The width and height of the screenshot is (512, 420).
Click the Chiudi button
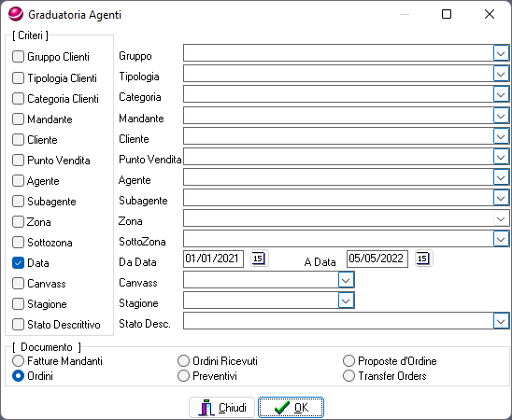(221, 408)
